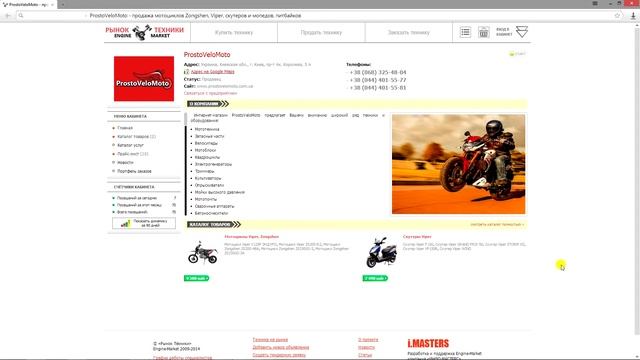Open the 'Купить технику' menu tab
640x360 pixels.
(234, 33)
